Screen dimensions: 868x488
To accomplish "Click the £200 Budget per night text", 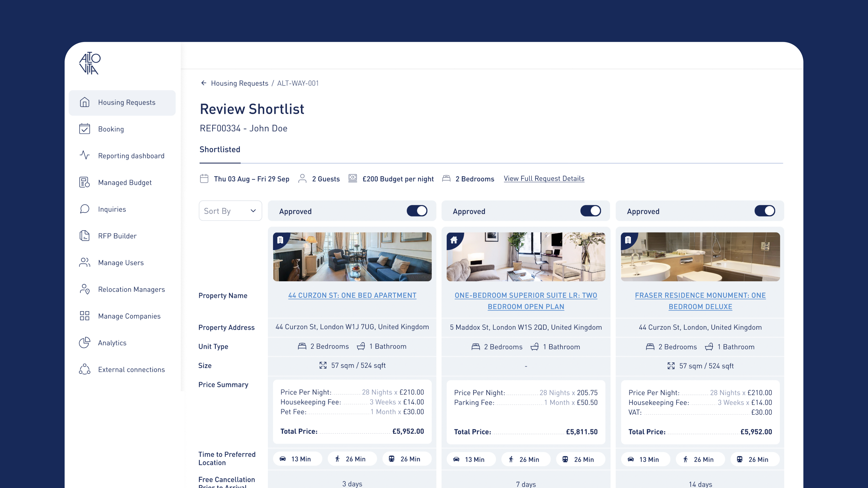I will point(398,179).
